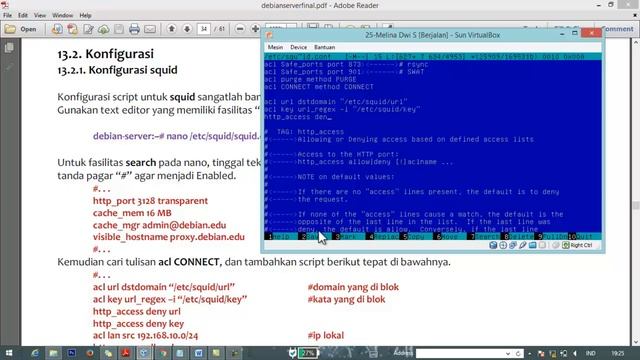Go to previous page with up arrow

point(172,29)
